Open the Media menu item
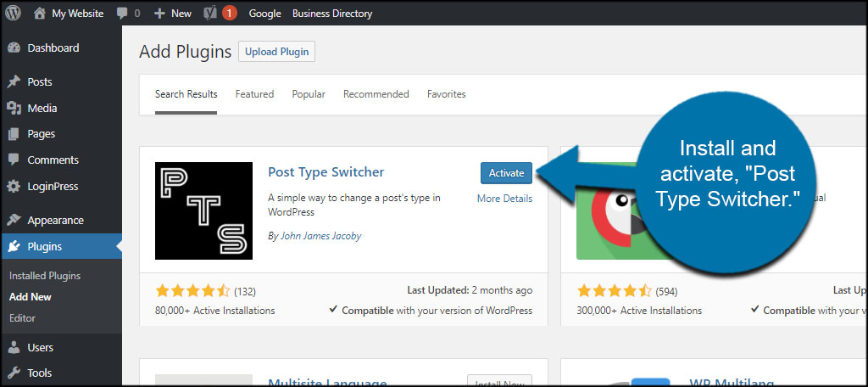 point(42,108)
